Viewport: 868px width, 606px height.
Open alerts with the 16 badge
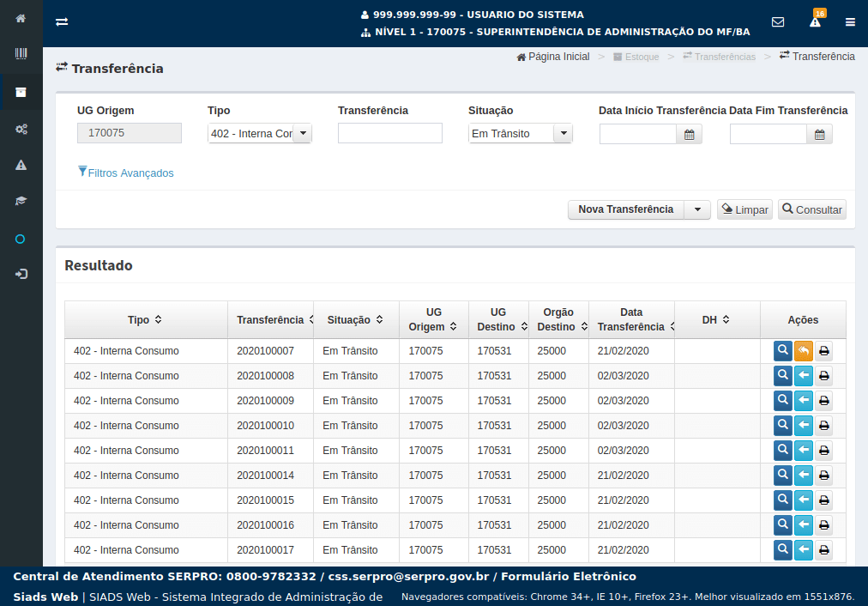pos(816,19)
